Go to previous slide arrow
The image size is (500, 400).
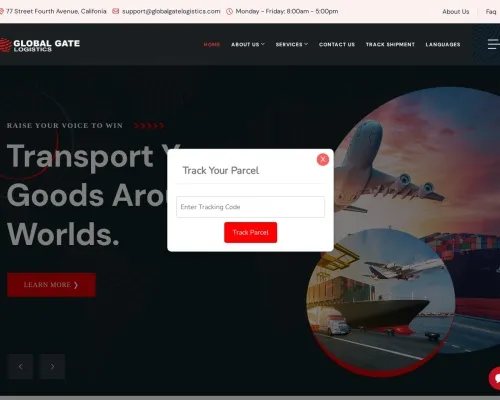(x=20, y=367)
